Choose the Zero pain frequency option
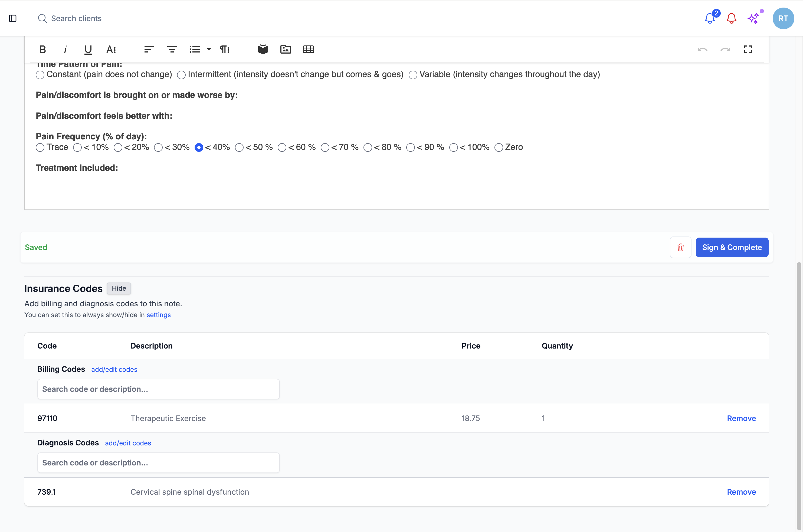 pos(498,147)
